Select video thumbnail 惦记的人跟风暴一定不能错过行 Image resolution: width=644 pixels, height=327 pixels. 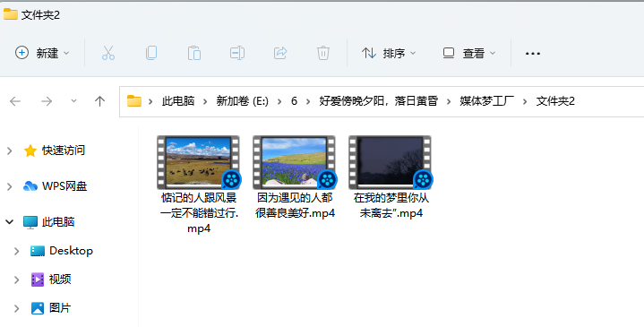pos(198,163)
